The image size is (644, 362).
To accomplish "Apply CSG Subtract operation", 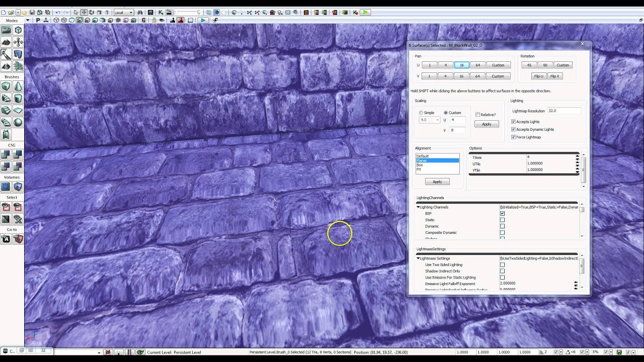I will (18, 154).
